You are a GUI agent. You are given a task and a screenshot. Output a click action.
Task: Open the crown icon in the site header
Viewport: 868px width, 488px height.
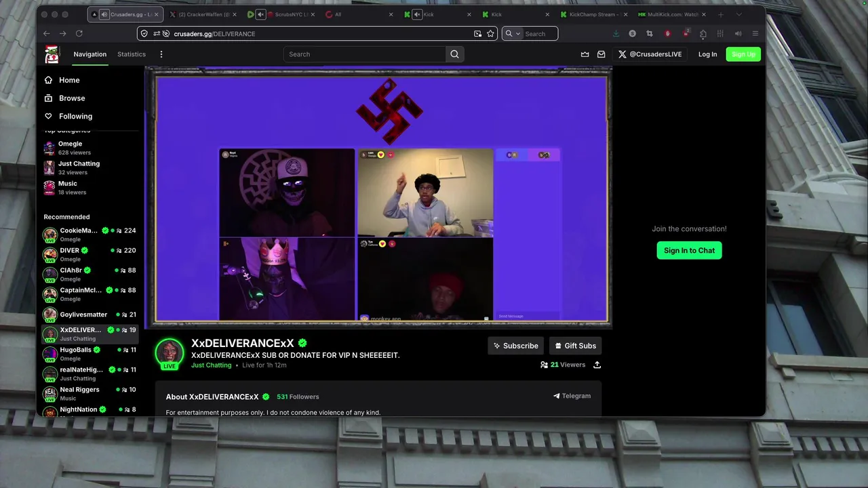click(585, 54)
